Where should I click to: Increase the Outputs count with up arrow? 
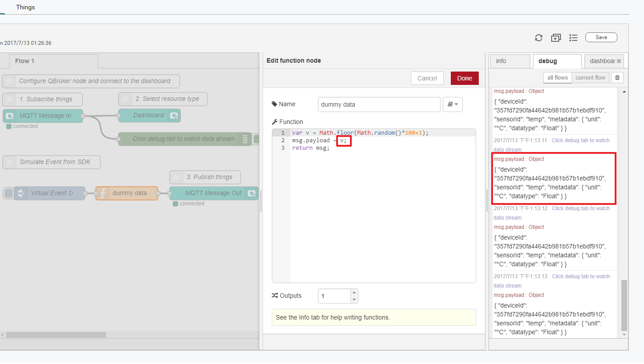tap(354, 292)
